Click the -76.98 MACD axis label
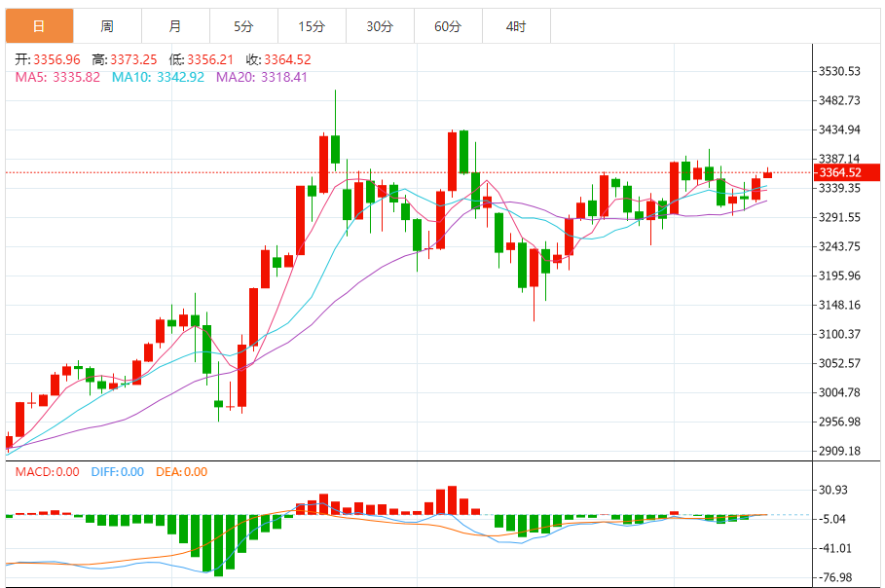 835,577
